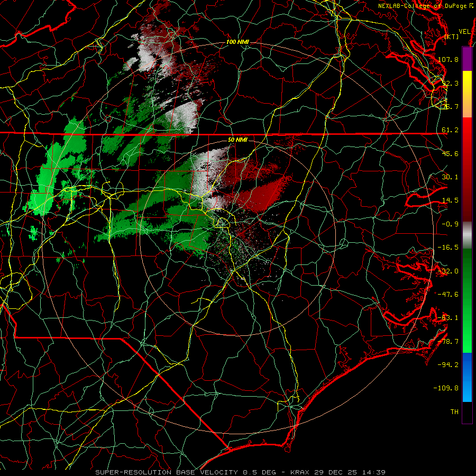476x476 pixels.
Task: Click the [KT] units label
Action: click(452, 36)
